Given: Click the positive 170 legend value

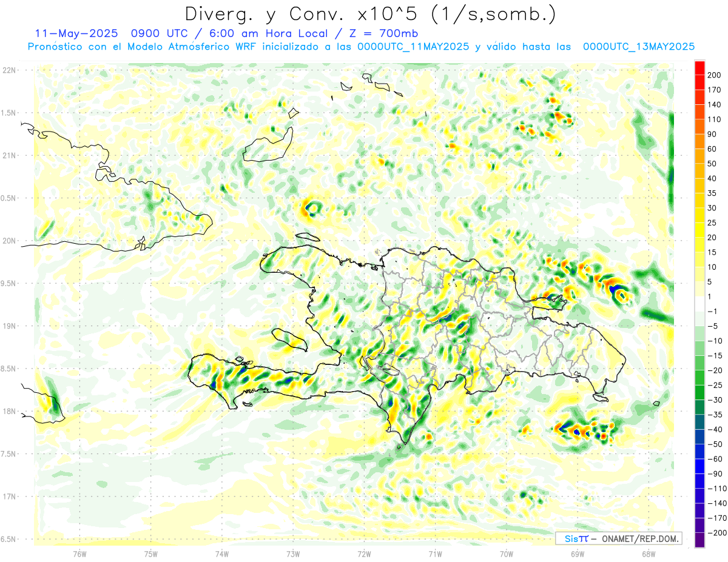Looking at the screenshot, I should tap(714, 90).
